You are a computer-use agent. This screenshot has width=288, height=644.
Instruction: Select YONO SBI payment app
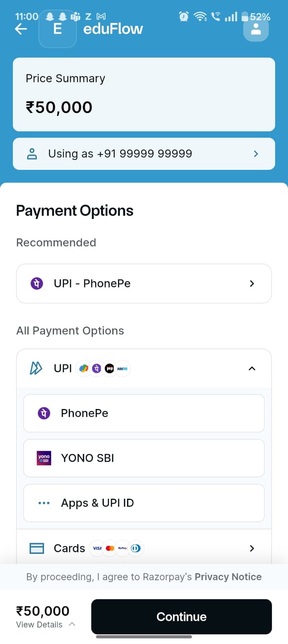[144, 458]
